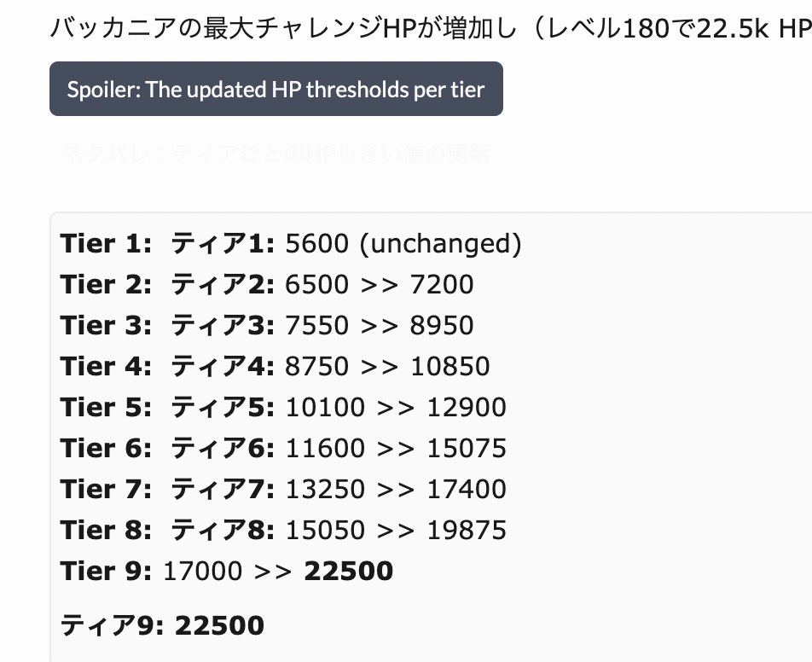This screenshot has width=812, height=662.
Task: Click the 8950 value in the Tier 3 row
Action: 441,326
